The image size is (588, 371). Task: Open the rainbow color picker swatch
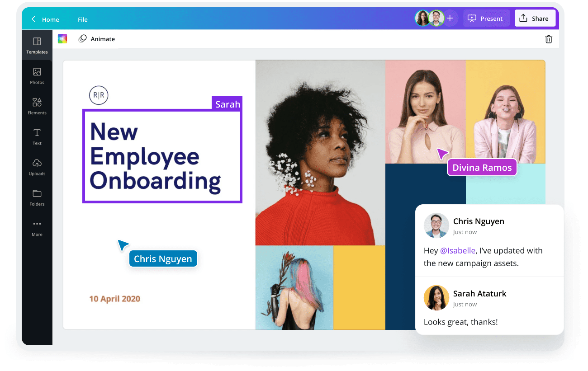pyautogui.click(x=62, y=39)
